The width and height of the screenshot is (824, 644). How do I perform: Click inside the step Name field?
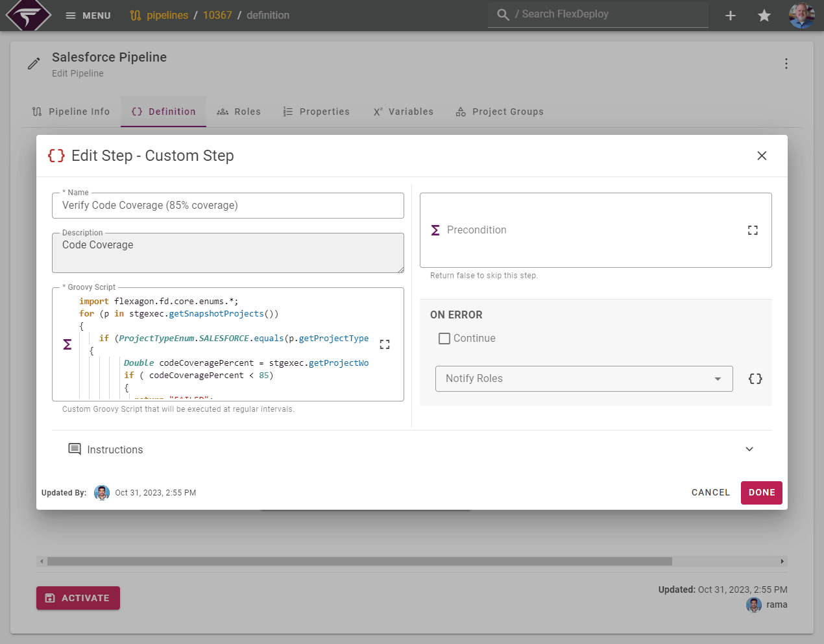(x=228, y=206)
